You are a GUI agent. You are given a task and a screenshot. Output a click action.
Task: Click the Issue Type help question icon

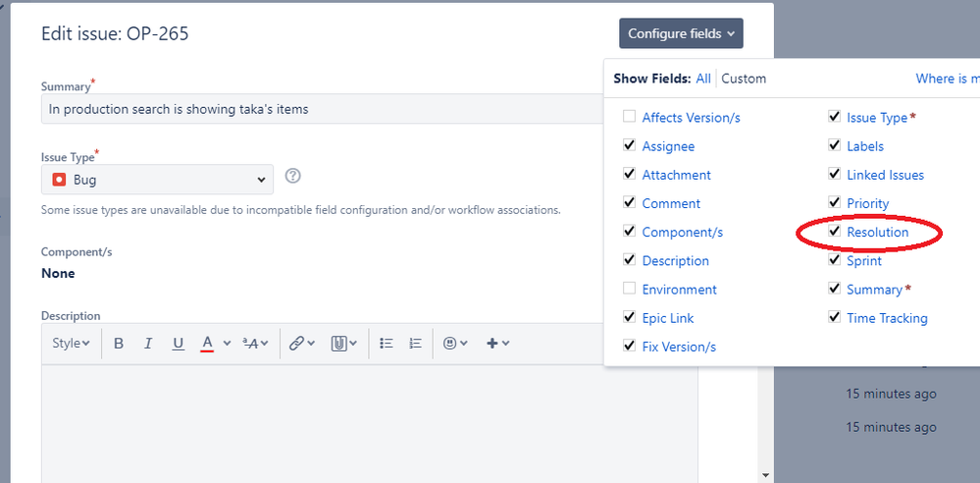293,176
